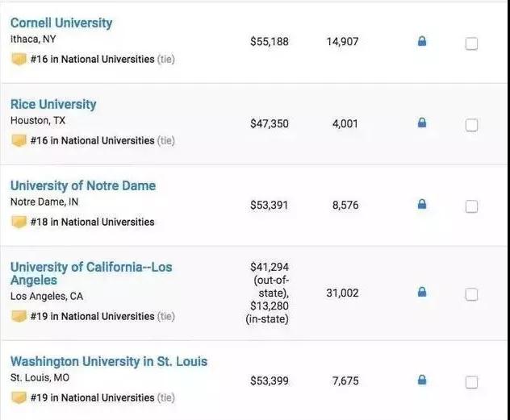
Task: Click Rice University's gold ranking badge icon
Action: 19,140
